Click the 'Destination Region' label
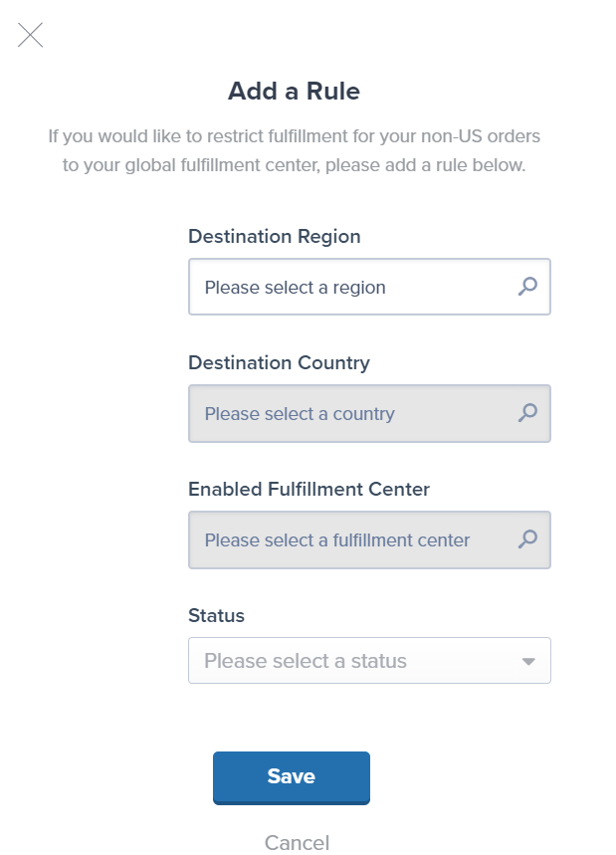The width and height of the screenshot is (616, 855). pos(274,237)
